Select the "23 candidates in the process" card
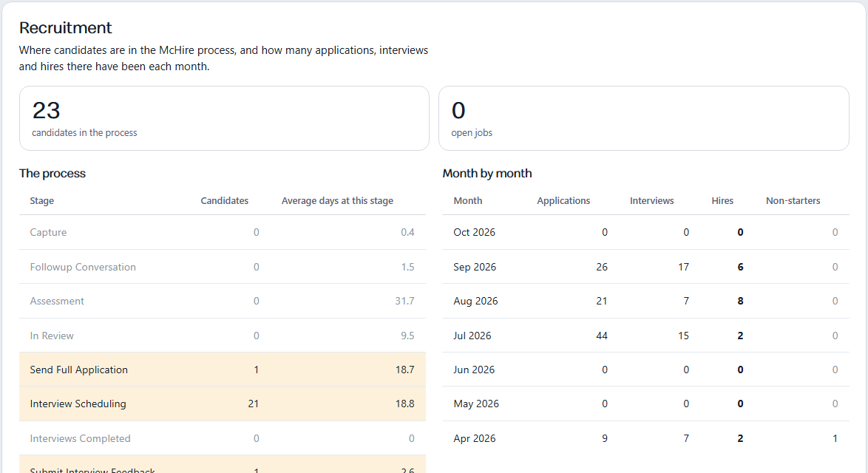 coord(224,118)
